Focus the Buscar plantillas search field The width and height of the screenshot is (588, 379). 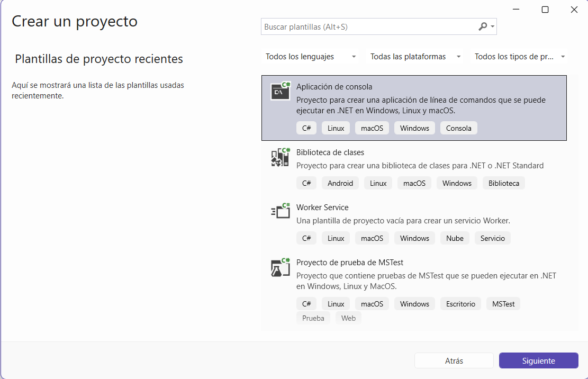[368, 26]
